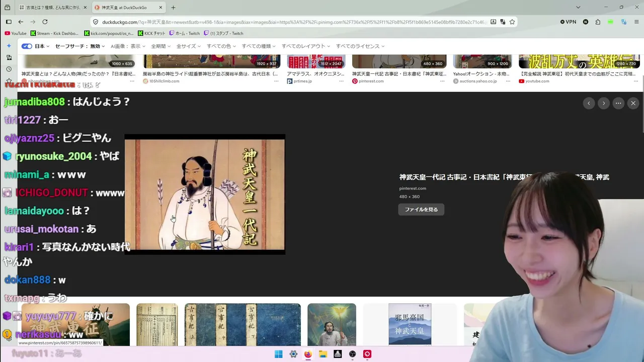
Task: Close the 神武天皇 at DuckDuckGo tab
Action: tap(160, 8)
